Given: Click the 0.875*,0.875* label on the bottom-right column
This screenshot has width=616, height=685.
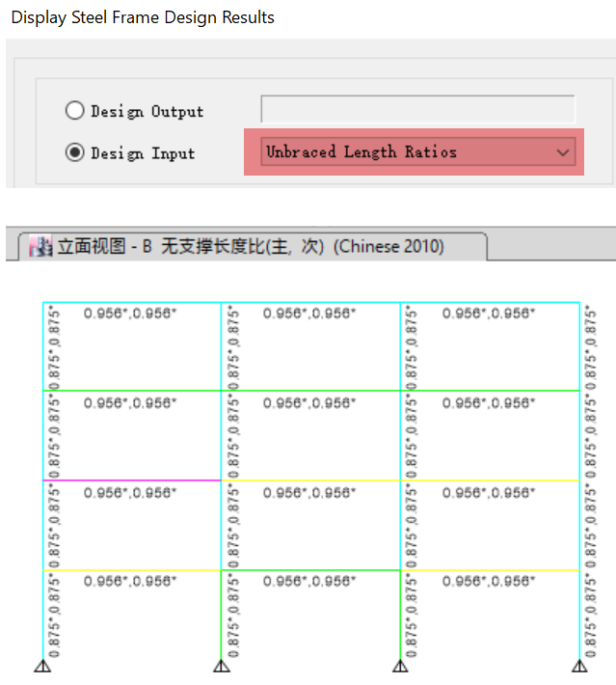Looking at the screenshot, I should [591, 616].
